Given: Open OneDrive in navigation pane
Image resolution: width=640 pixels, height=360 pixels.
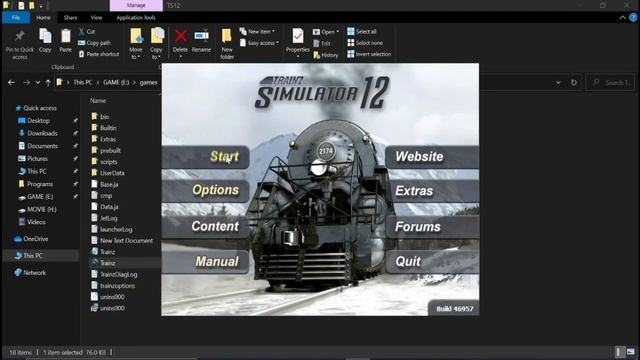Looking at the screenshot, I should [x=31, y=239].
